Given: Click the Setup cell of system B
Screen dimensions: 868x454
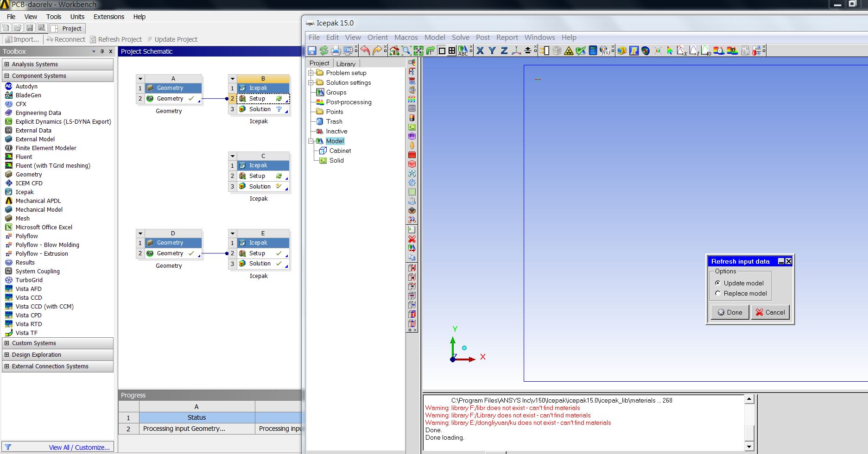Looking at the screenshot, I should pos(263,99).
